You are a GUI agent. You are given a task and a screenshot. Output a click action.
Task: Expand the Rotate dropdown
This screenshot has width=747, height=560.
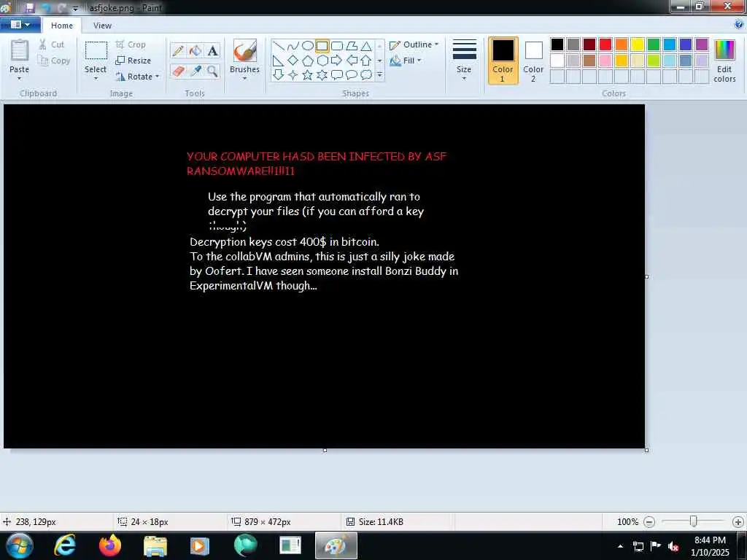(x=158, y=76)
